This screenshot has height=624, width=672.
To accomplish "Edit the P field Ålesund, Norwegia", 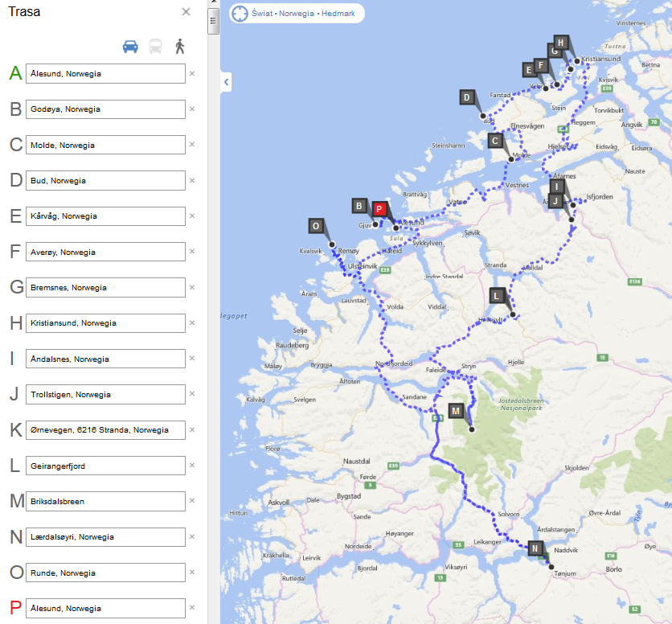I will click(105, 608).
